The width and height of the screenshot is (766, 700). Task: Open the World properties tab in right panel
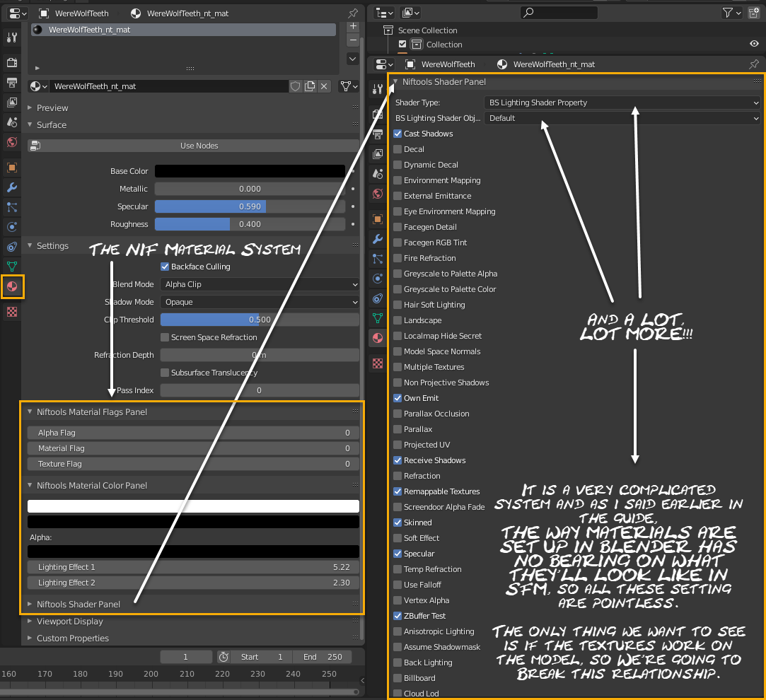(378, 194)
